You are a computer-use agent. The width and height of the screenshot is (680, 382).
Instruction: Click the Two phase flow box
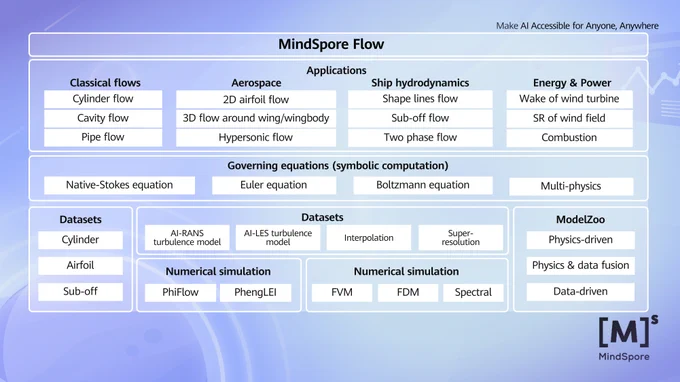[420, 137]
